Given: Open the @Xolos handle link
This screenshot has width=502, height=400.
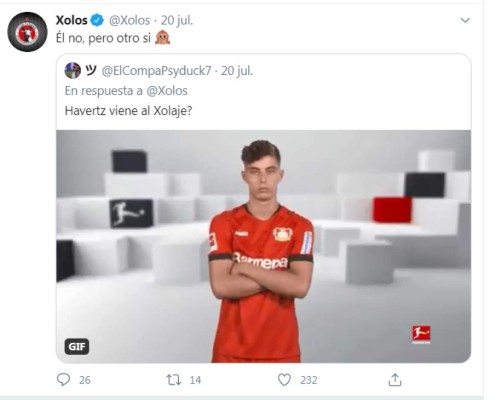Looking at the screenshot, I should tap(129, 21).
